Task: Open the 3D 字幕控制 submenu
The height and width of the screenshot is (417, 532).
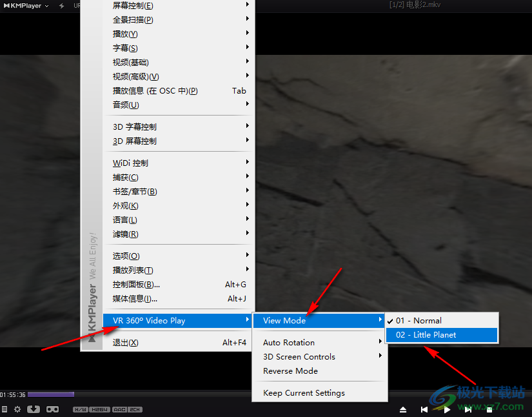Action: pos(179,127)
